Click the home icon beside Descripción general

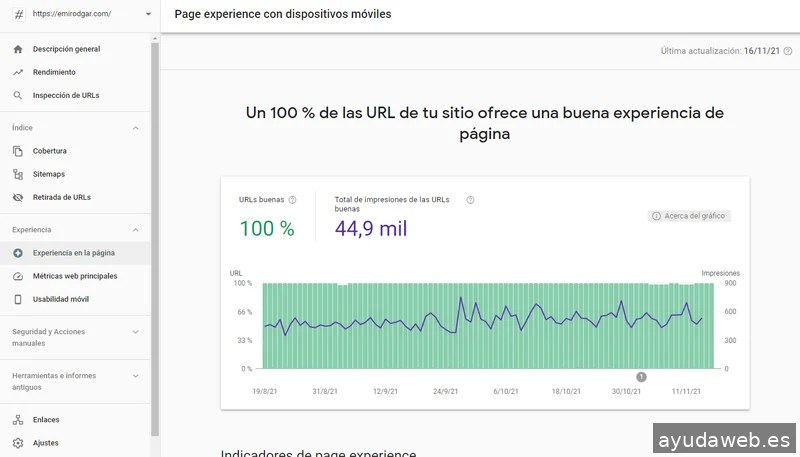(x=18, y=49)
